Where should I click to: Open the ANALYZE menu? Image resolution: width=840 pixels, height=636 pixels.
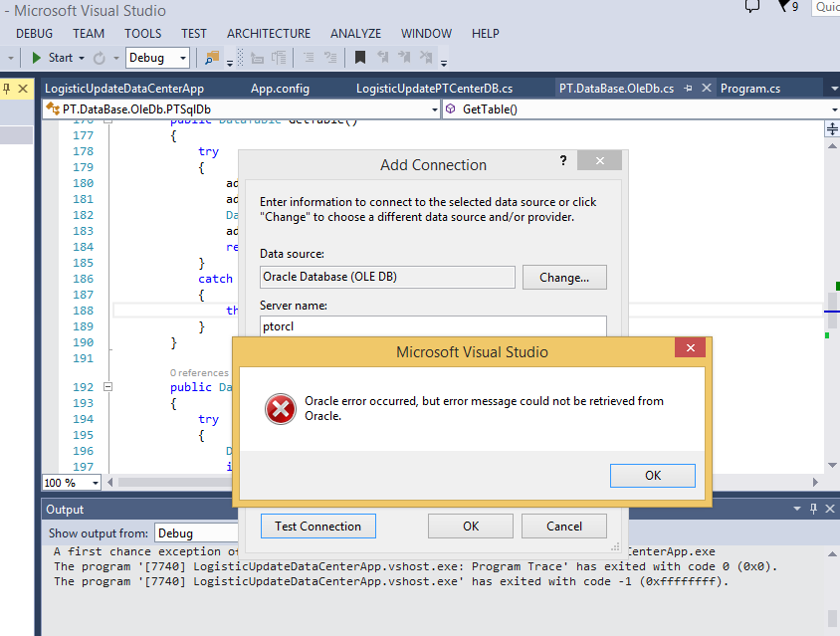(355, 33)
